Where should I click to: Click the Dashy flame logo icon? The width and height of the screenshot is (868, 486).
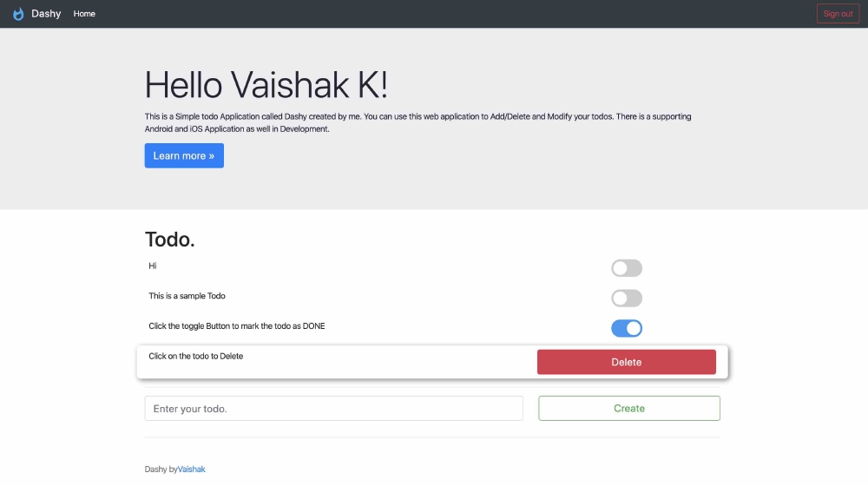coord(18,14)
